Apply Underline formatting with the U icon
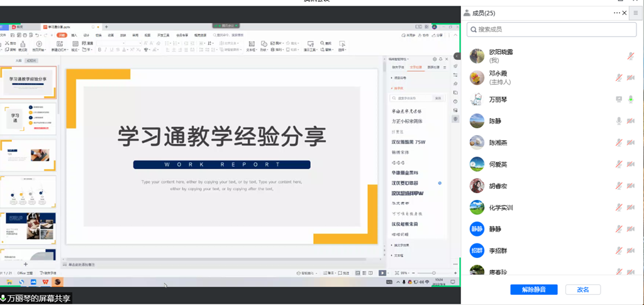The width and height of the screenshot is (644, 305). 112,50
